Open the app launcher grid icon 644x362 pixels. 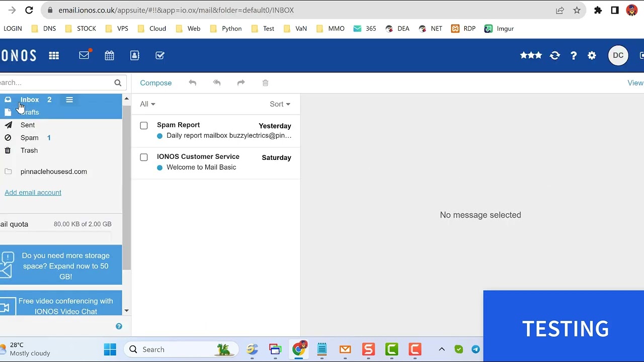click(54, 55)
